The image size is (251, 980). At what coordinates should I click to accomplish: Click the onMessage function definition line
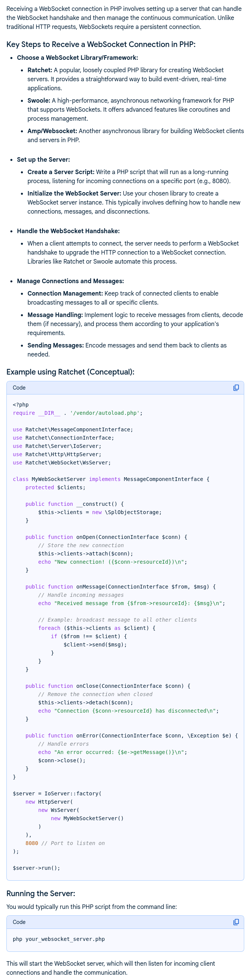tap(120, 587)
